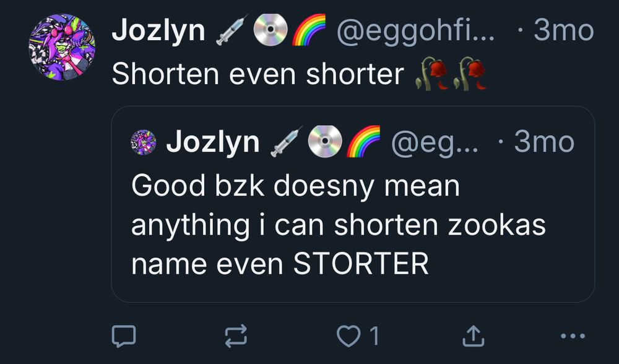
Task: Click the Jozlyn name in quoted post
Action: point(213,142)
